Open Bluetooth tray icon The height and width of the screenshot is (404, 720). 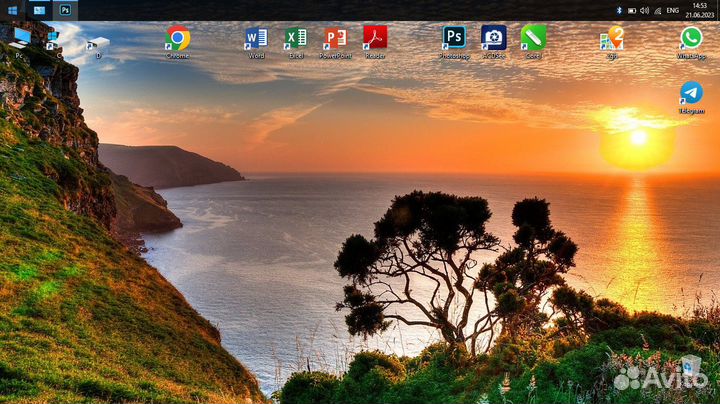pyautogui.click(x=619, y=10)
